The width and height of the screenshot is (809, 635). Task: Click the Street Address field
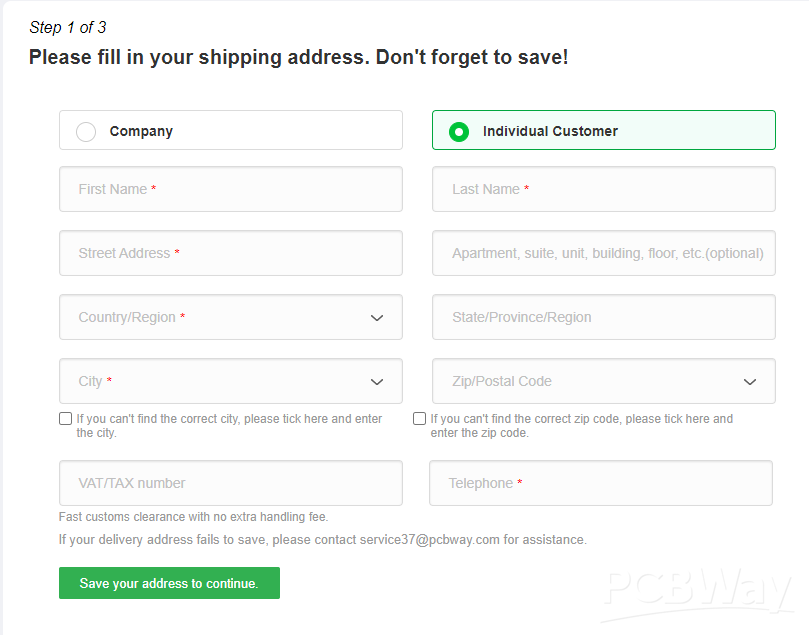coord(230,253)
